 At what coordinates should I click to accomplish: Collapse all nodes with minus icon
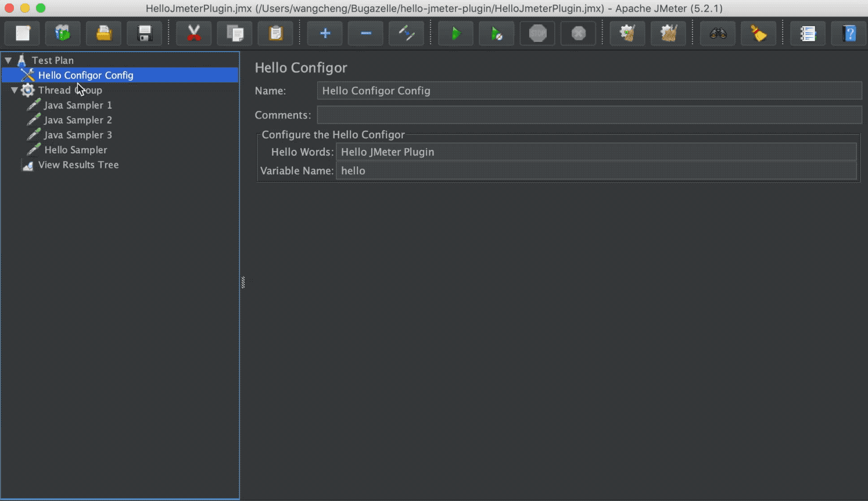[365, 33]
